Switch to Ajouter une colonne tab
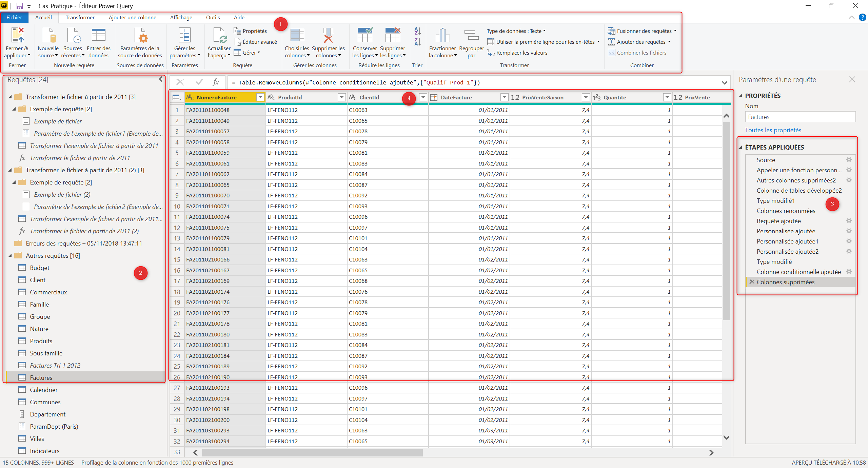868x468 pixels. tap(133, 17)
